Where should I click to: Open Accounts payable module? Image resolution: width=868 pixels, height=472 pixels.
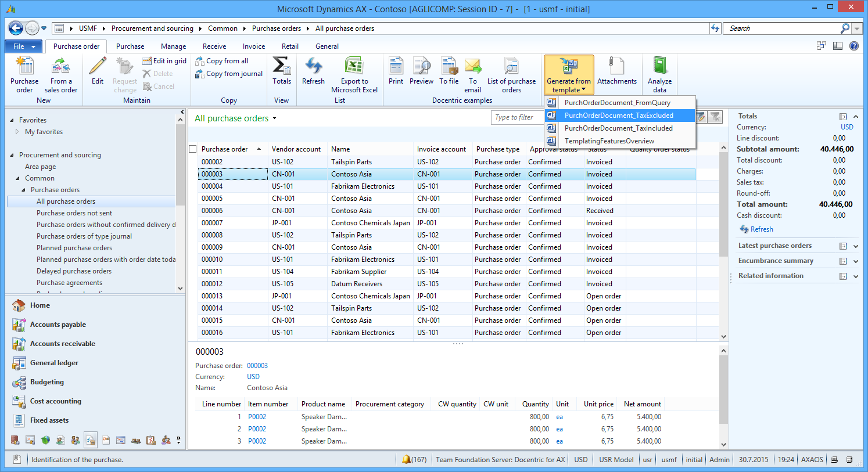[58, 325]
